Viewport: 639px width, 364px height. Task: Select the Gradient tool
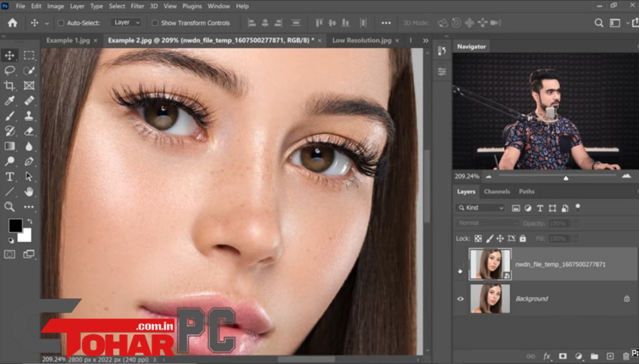(x=9, y=146)
